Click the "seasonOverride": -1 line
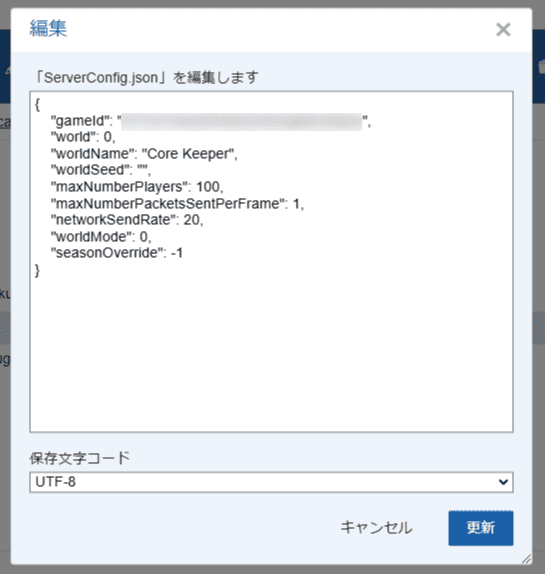 117,253
